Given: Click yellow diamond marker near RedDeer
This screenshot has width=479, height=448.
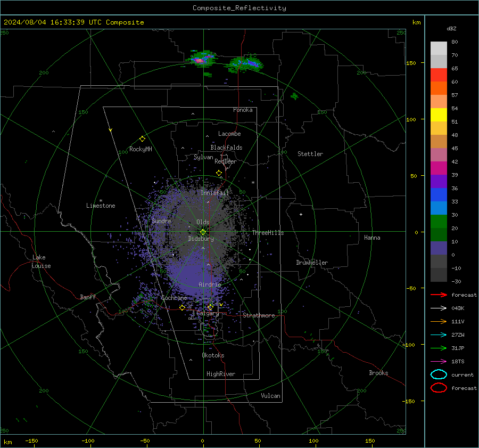Looking at the screenshot, I should tap(219, 173).
